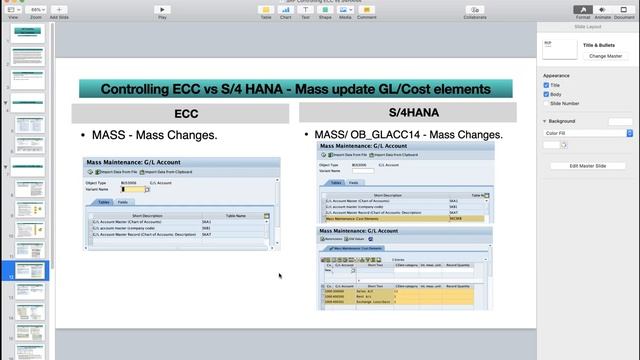
Task: Click the Edit Master Slide button
Action: [x=588, y=166]
